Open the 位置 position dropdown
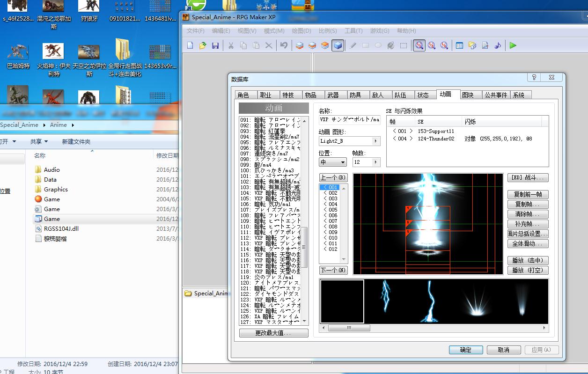This screenshot has width=588, height=374. coord(333,162)
